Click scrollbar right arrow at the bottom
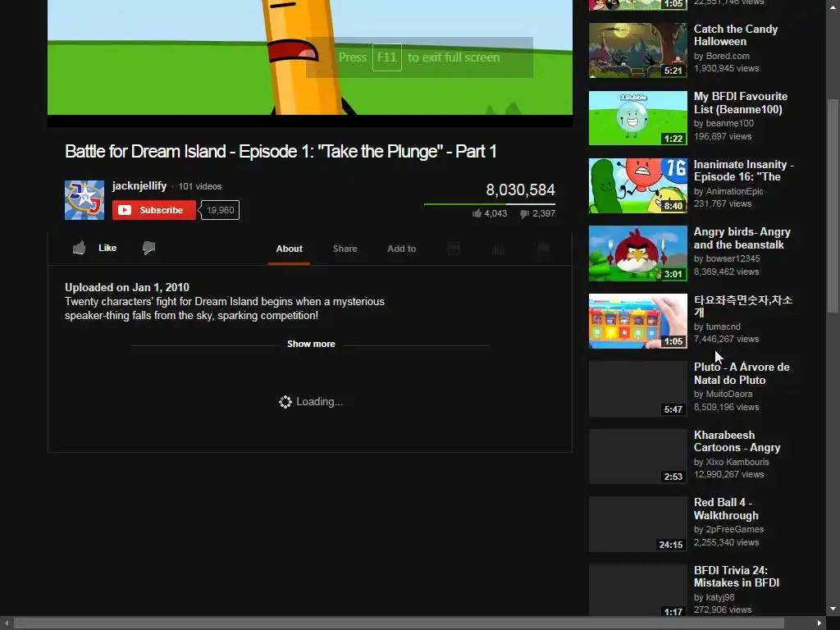The image size is (840, 630). (819, 623)
